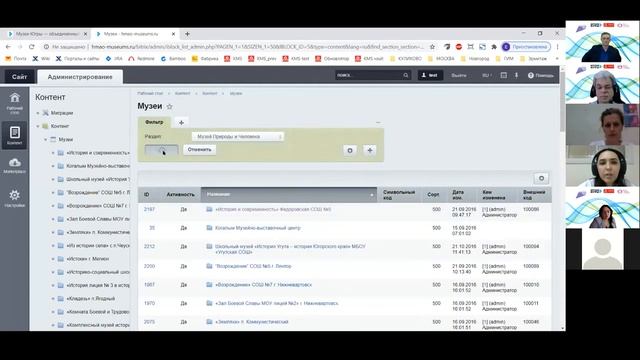
Task: Bookmark this page with the star icon
Action: [x=433, y=47]
